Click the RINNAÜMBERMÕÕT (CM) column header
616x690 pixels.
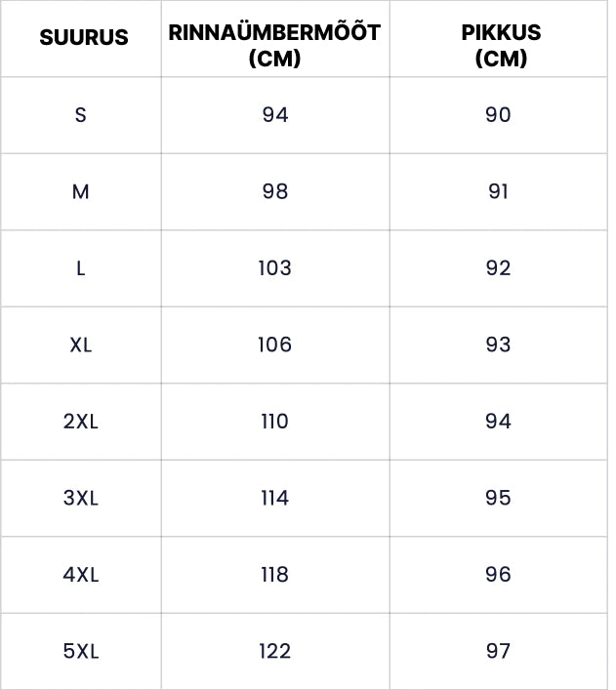point(274,45)
